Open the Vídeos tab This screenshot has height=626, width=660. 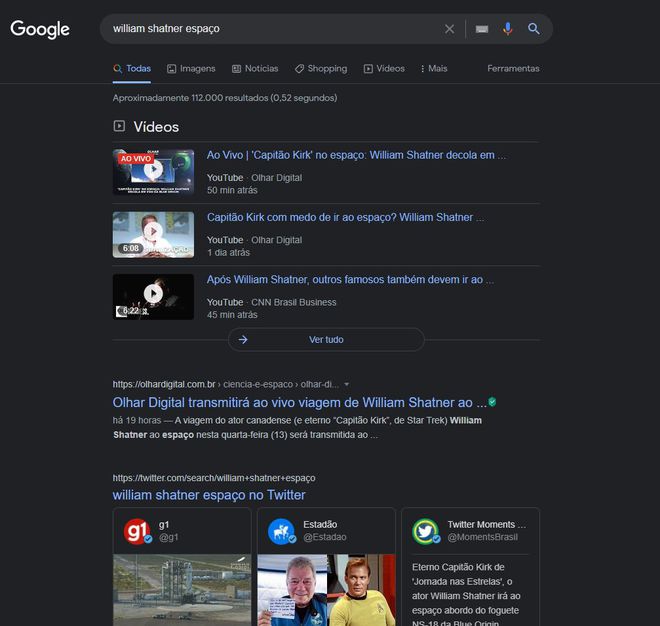point(384,69)
